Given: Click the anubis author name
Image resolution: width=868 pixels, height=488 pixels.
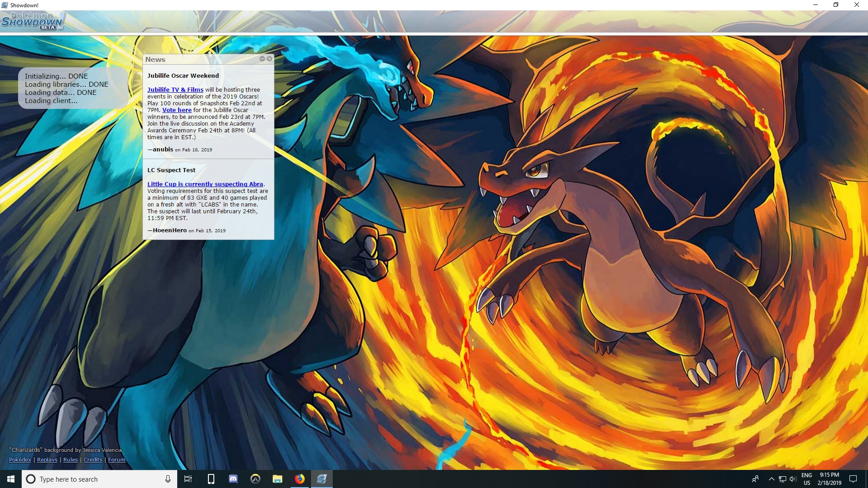Looking at the screenshot, I should coord(163,149).
